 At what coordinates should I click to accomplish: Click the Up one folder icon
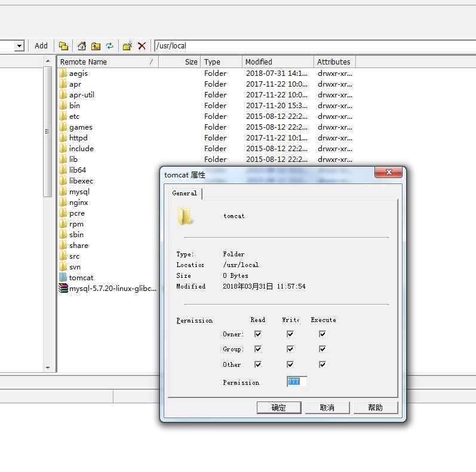coord(96,46)
